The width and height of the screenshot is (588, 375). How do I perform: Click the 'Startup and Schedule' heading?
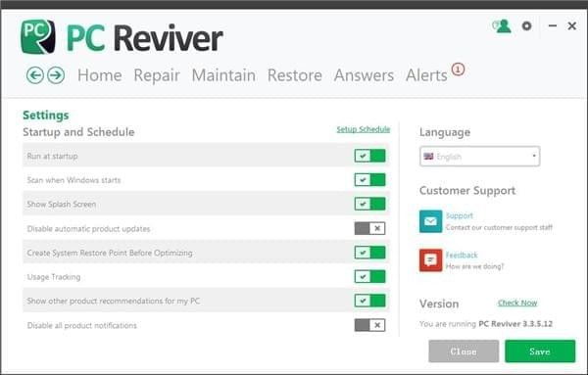pos(78,132)
